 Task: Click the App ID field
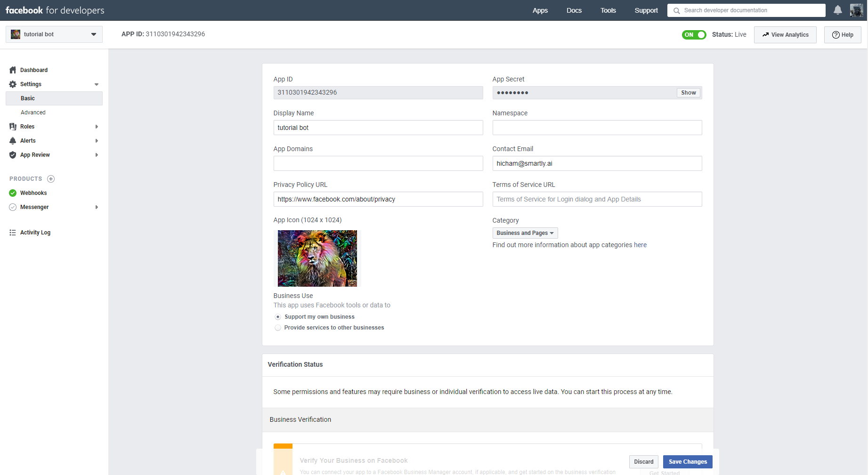click(378, 93)
